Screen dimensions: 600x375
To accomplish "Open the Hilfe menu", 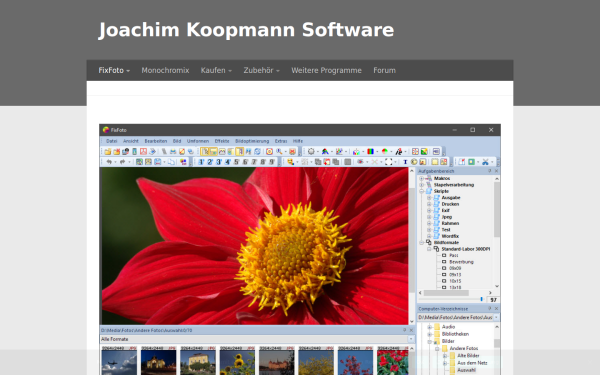I will click(x=298, y=141).
